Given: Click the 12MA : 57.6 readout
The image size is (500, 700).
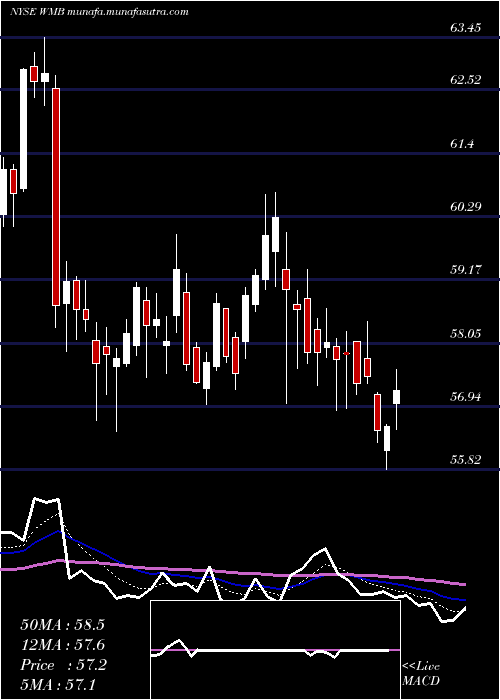Looking at the screenshot, I should [x=62, y=645].
